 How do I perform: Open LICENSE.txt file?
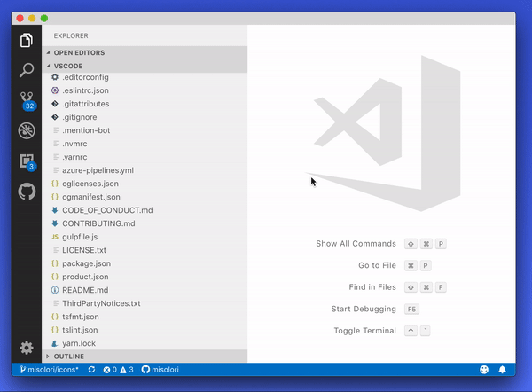(x=145, y=250)
